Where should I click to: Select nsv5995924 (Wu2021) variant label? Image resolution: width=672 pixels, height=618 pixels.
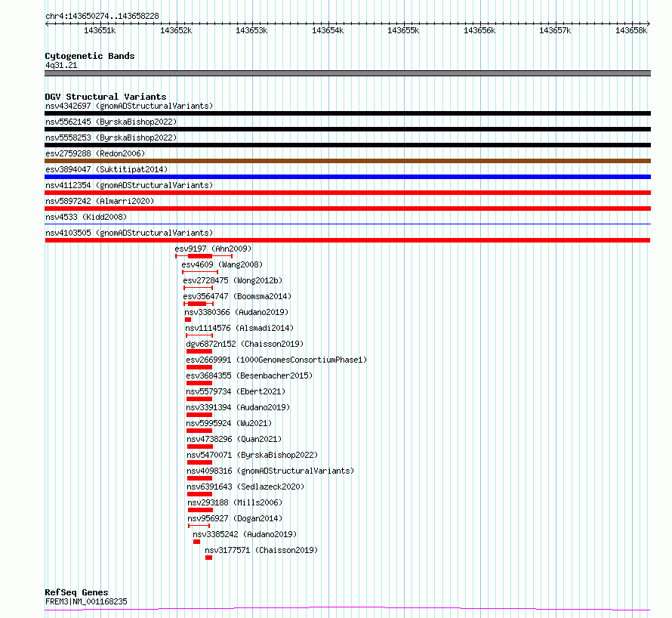coord(229,423)
